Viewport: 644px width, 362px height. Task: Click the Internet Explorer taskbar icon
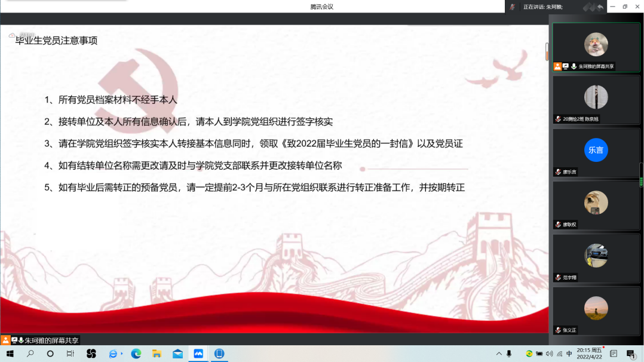(114, 354)
